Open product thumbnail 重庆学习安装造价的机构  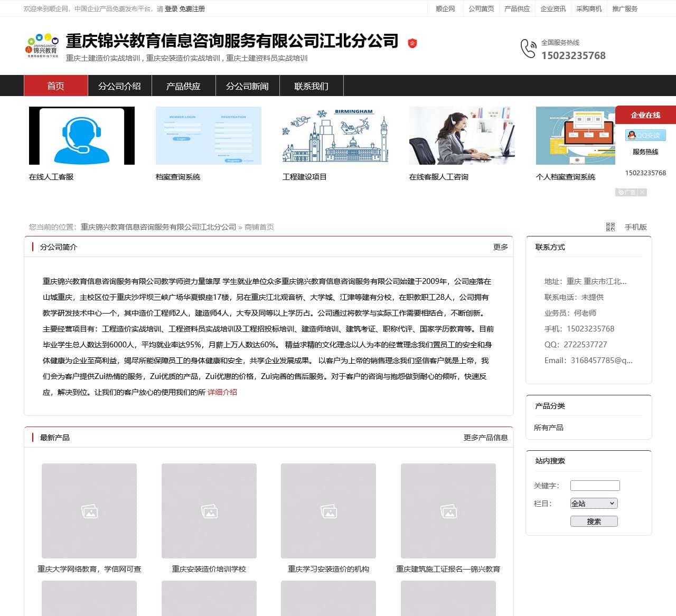328,511
